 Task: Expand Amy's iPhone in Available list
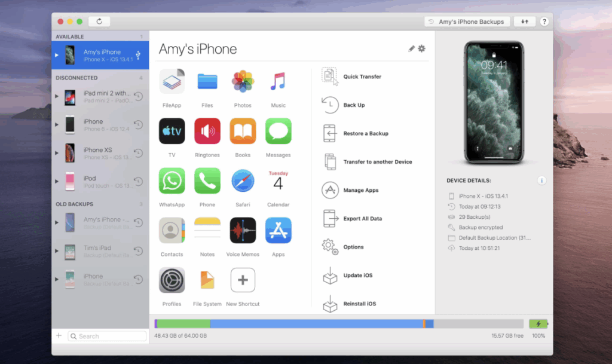tap(57, 55)
